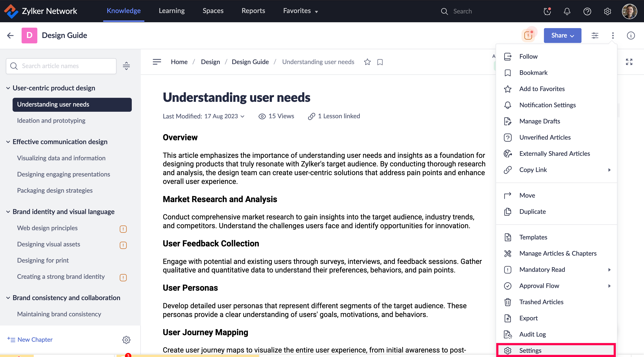This screenshot has height=357, width=644.
Task: Click the collapse-all chapters icon near search
Action: (126, 66)
